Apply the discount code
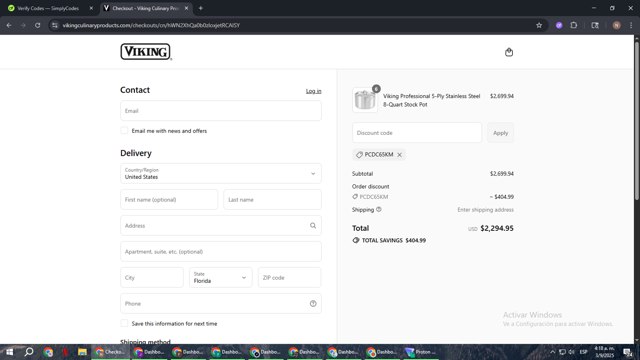Image resolution: width=640 pixels, height=360 pixels. (500, 133)
